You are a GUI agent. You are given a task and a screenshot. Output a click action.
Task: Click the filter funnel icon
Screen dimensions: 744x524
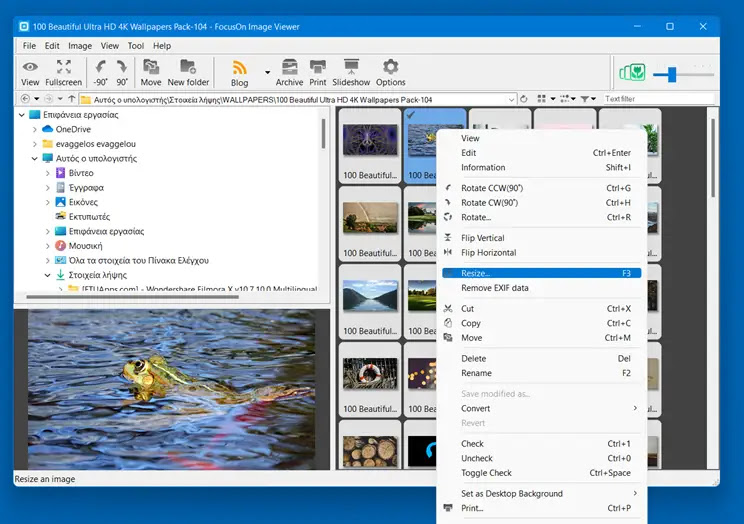point(585,99)
